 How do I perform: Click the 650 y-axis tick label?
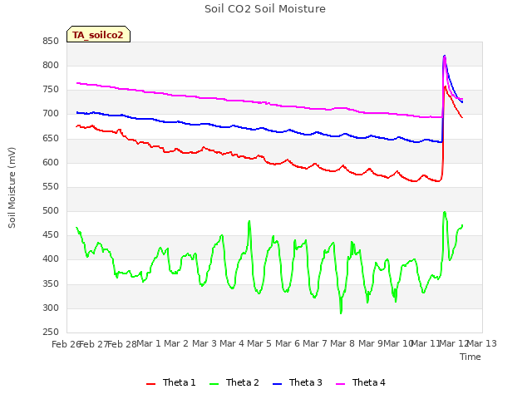tap(51, 139)
